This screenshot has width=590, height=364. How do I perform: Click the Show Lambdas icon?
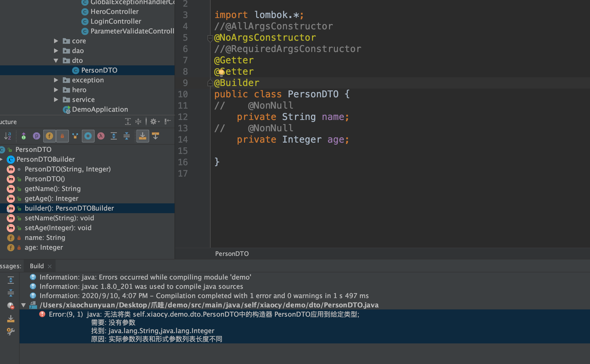[x=101, y=136]
